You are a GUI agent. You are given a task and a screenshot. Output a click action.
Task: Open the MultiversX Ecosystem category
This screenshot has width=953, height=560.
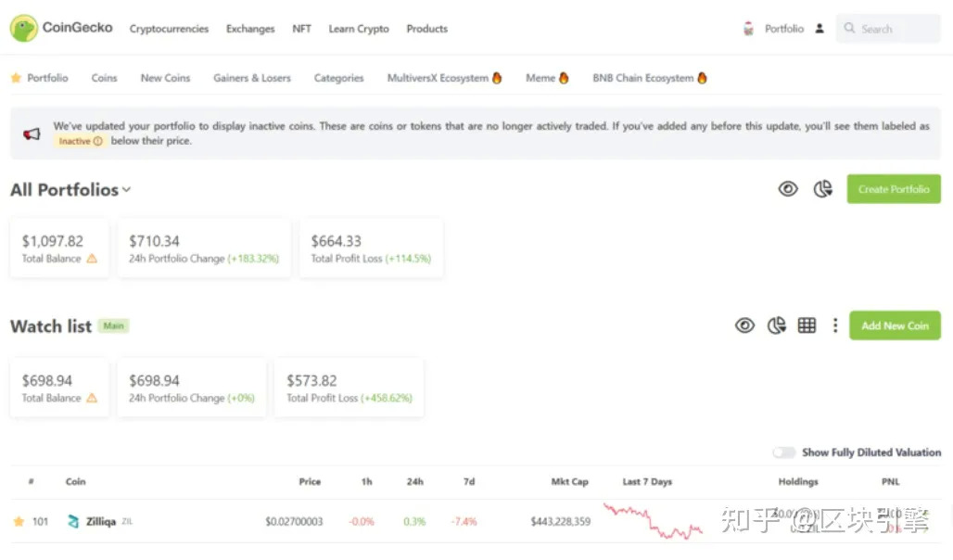coord(438,78)
